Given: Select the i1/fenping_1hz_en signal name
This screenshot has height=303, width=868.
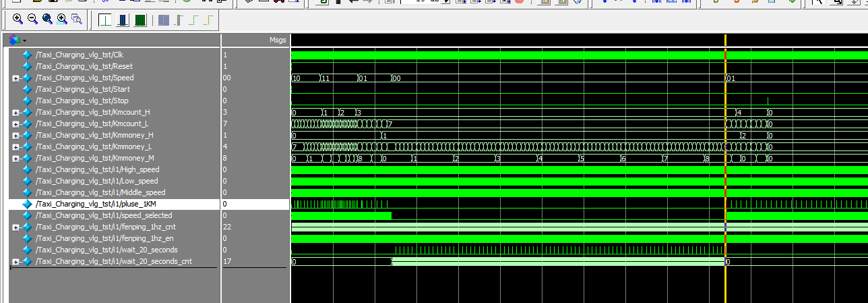Looking at the screenshot, I should pyautogui.click(x=104, y=238).
